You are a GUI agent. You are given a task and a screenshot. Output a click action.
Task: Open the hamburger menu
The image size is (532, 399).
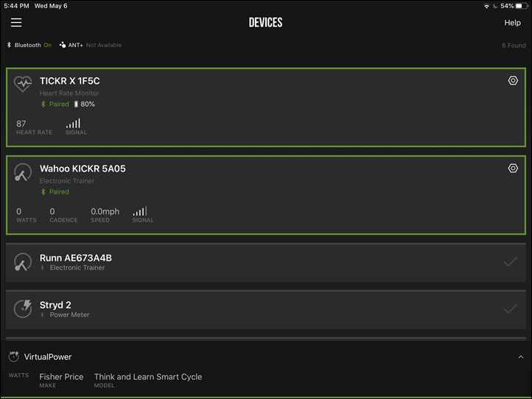(x=16, y=22)
